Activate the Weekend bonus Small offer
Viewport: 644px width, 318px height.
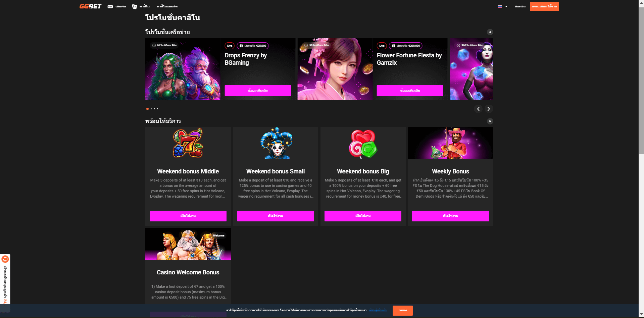(x=276, y=216)
